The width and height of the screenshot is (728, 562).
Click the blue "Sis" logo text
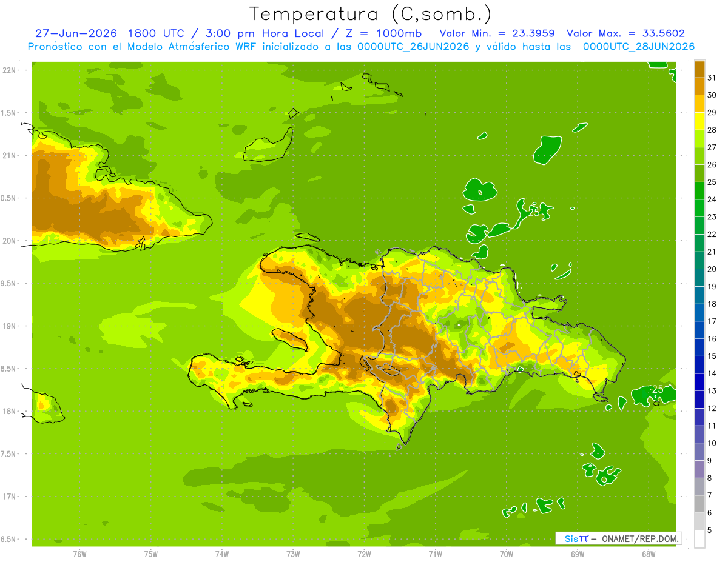point(570,538)
